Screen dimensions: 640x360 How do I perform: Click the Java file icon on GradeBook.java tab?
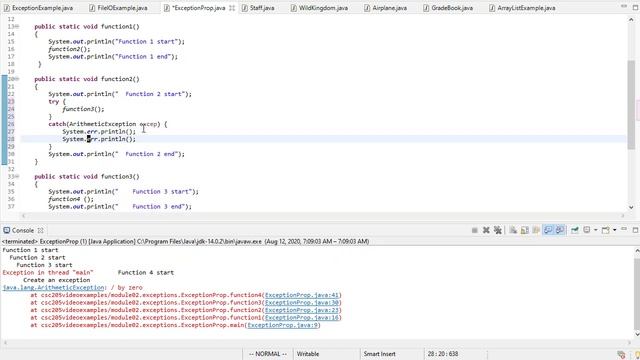(x=426, y=8)
